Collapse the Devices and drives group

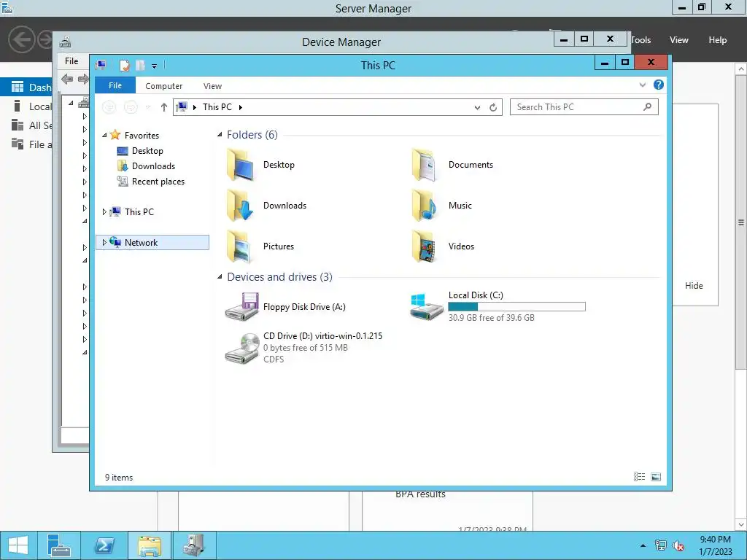coord(220,276)
